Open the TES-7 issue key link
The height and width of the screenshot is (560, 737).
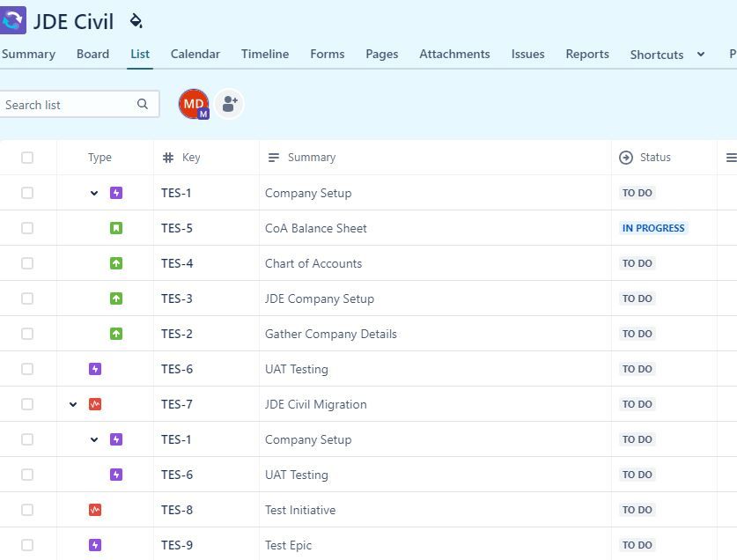[177, 404]
